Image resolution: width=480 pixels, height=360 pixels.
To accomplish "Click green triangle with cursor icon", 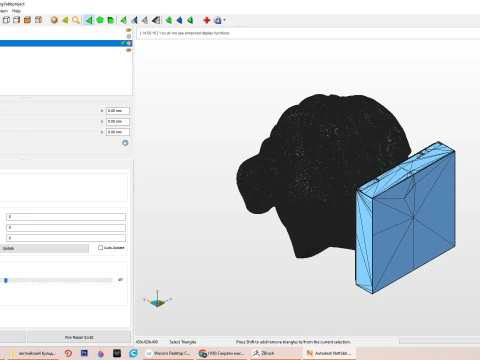I will click(x=124, y=20).
